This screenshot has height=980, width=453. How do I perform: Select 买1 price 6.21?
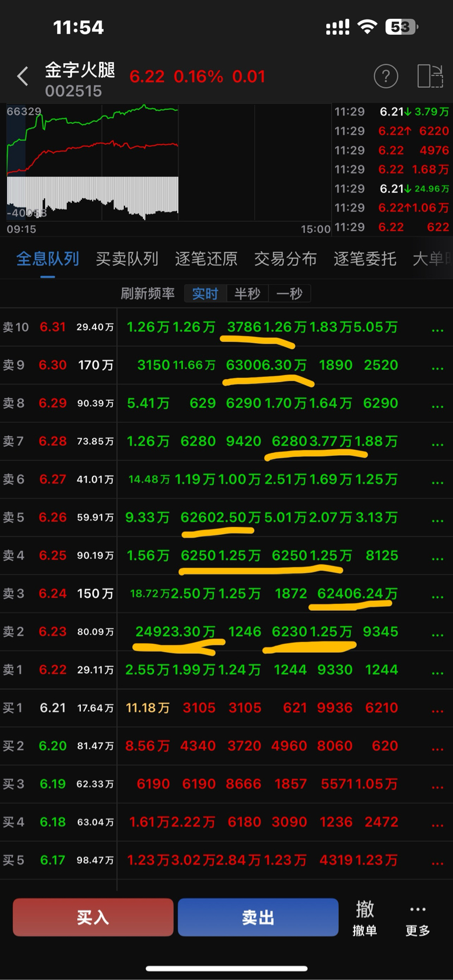(x=52, y=708)
